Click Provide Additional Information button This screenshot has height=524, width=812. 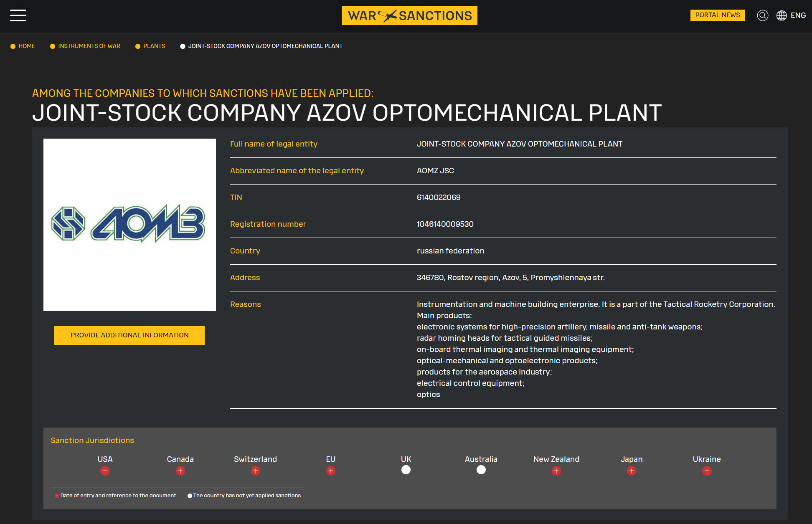[x=129, y=335]
